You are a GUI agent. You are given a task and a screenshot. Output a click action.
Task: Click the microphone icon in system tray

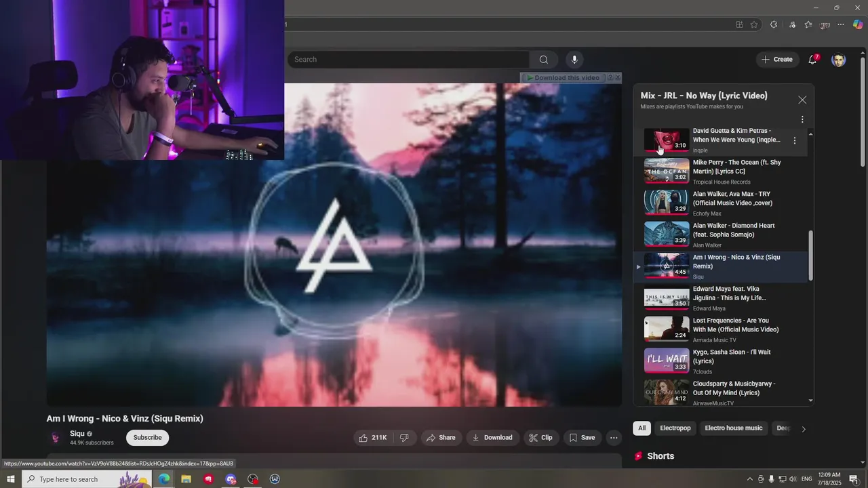coord(771,479)
